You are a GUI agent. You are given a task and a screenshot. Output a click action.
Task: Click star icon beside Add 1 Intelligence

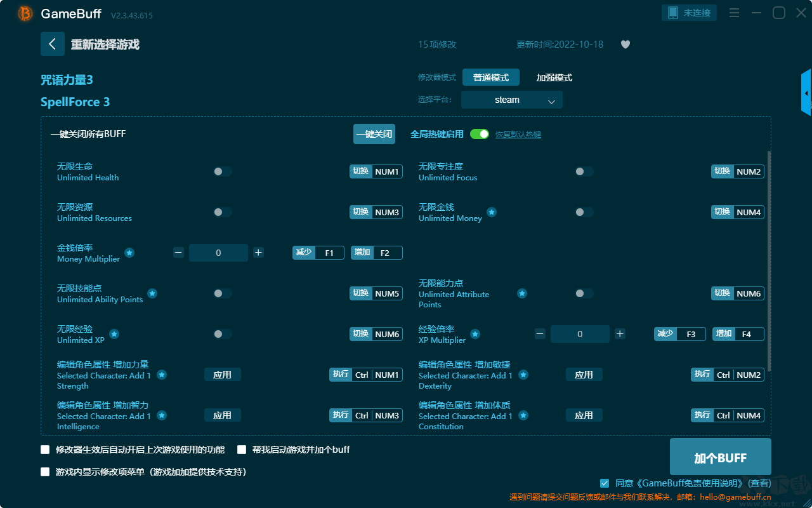[x=162, y=415]
